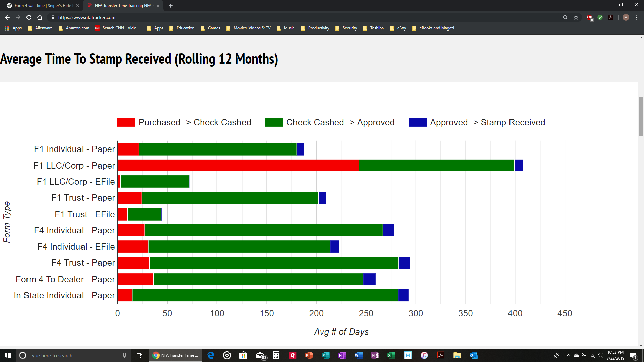This screenshot has width=644, height=362.
Task: Open the eBooks and Magazines bookmark folder
Action: tap(434, 28)
